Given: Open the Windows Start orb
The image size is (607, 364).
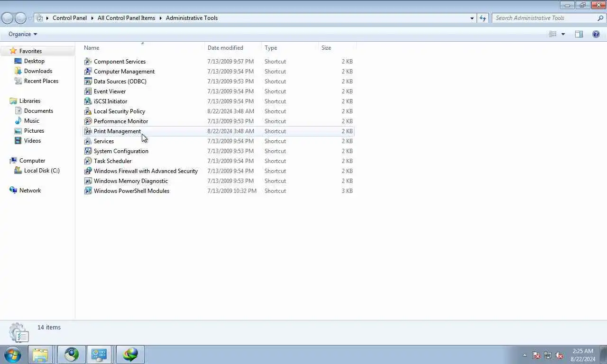Looking at the screenshot, I should [x=13, y=355].
